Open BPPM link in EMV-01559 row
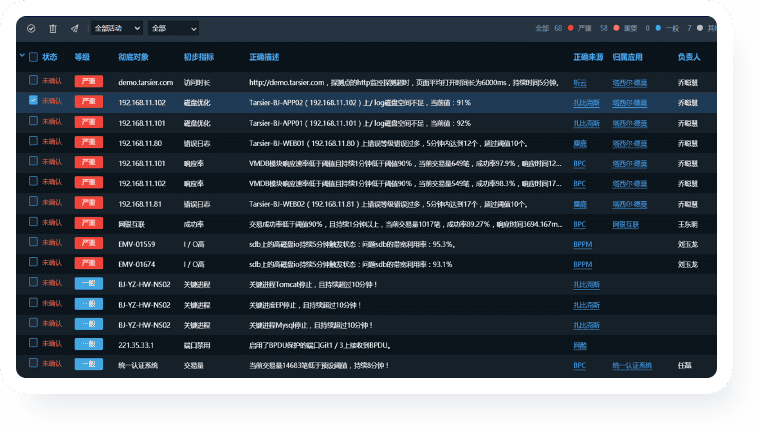 click(x=583, y=244)
